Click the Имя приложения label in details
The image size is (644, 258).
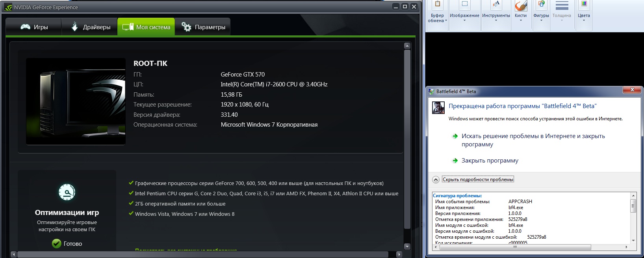(455, 208)
